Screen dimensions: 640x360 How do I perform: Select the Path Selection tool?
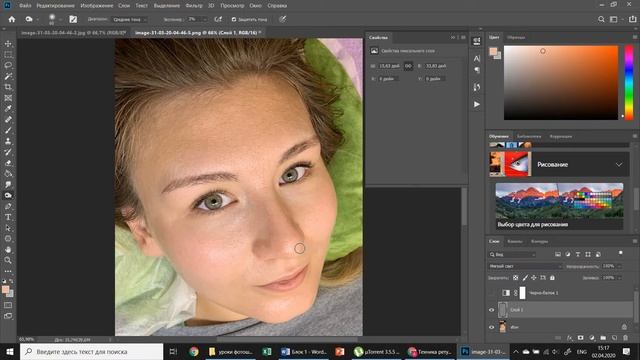(8, 228)
